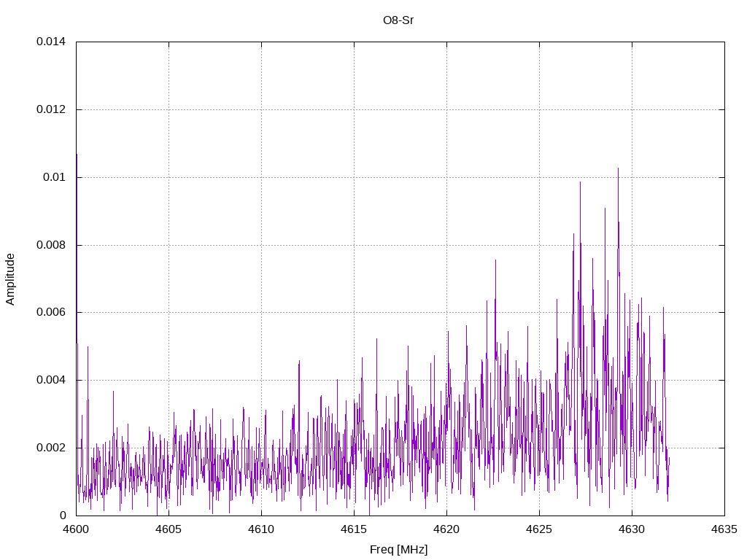Image resolution: width=747 pixels, height=560 pixels.
Task: Select the 0.002 y-axis tick label
Action: click(51, 448)
